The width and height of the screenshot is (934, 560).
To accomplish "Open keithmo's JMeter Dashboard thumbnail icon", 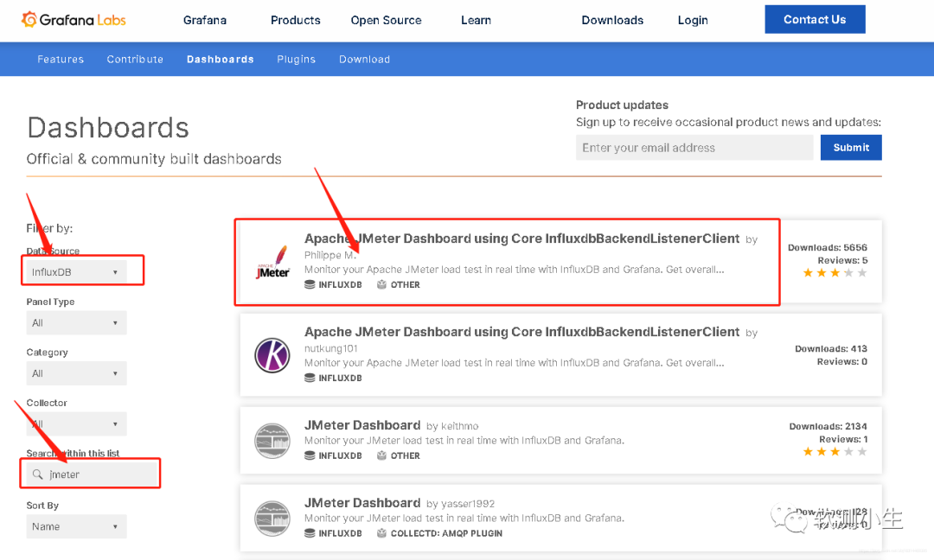I will 272,441.
